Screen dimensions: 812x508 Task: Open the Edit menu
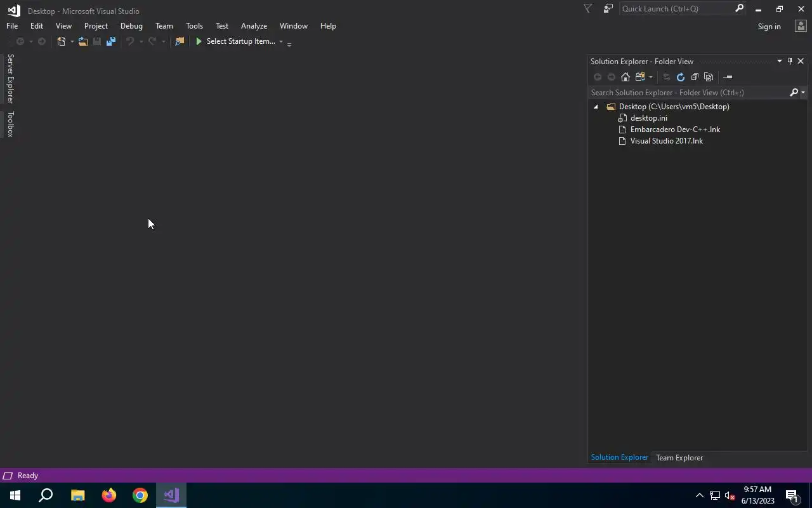pos(37,26)
